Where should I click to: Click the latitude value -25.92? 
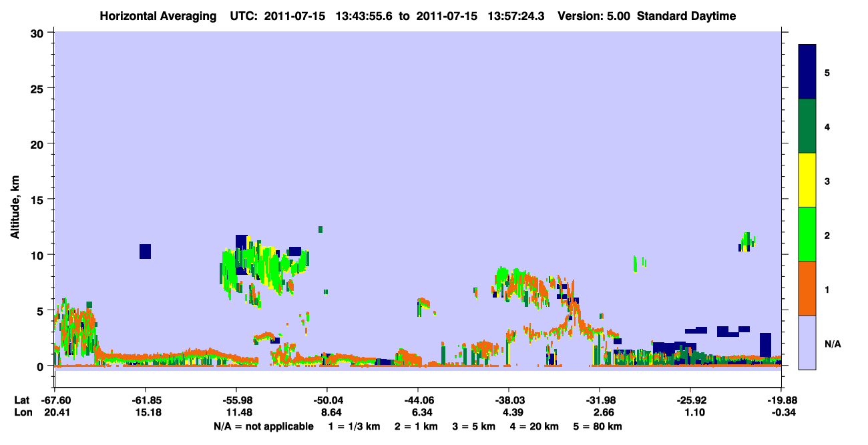(x=690, y=400)
